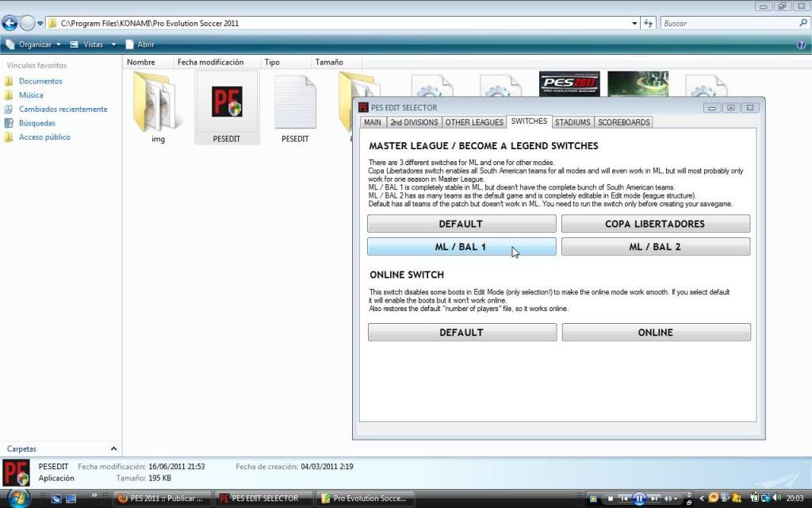The image size is (812, 508).
Task: Expand the Carpetas panel
Action: (113, 448)
